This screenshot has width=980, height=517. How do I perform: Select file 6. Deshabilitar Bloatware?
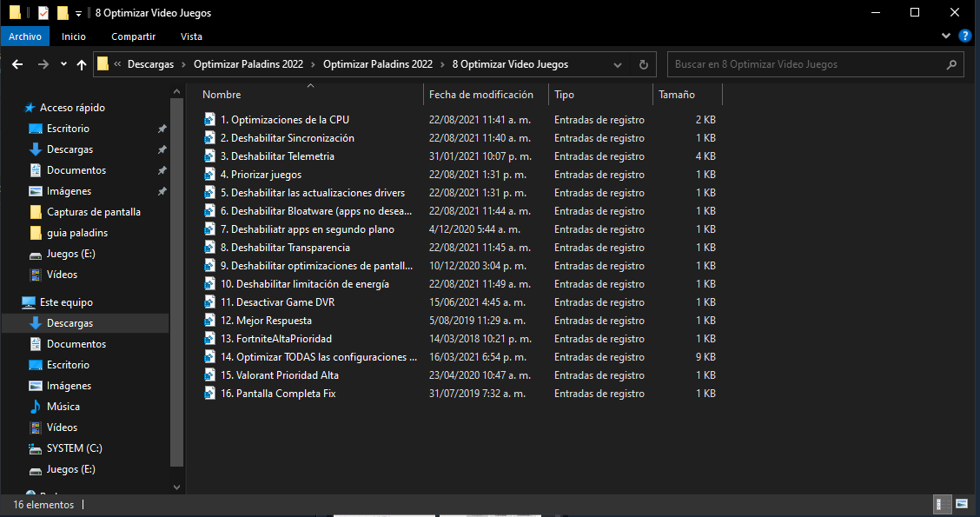315,210
